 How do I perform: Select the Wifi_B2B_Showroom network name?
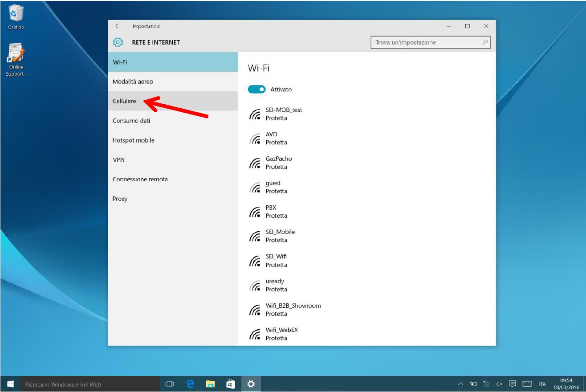click(x=293, y=306)
